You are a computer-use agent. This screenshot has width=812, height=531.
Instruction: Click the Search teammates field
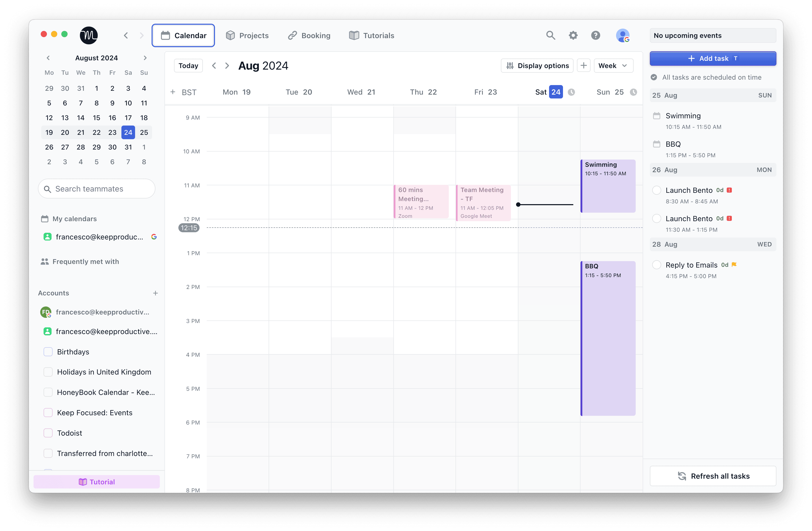click(97, 189)
